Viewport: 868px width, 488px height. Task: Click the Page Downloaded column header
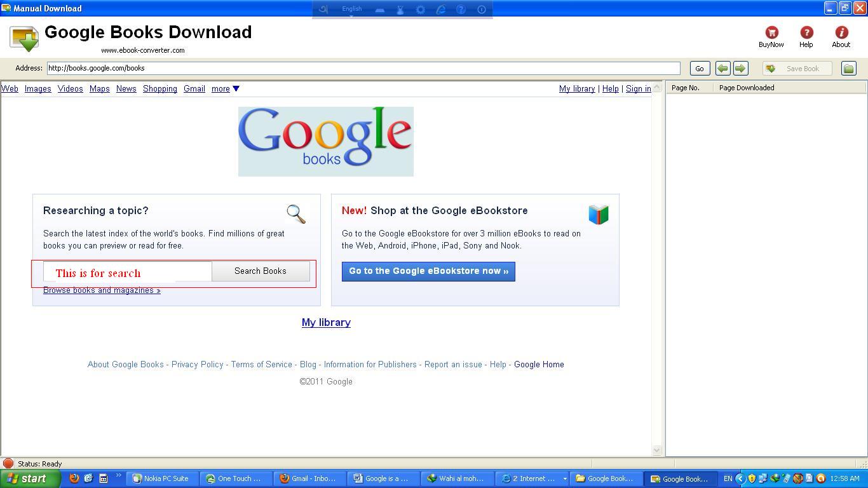pyautogui.click(x=790, y=88)
